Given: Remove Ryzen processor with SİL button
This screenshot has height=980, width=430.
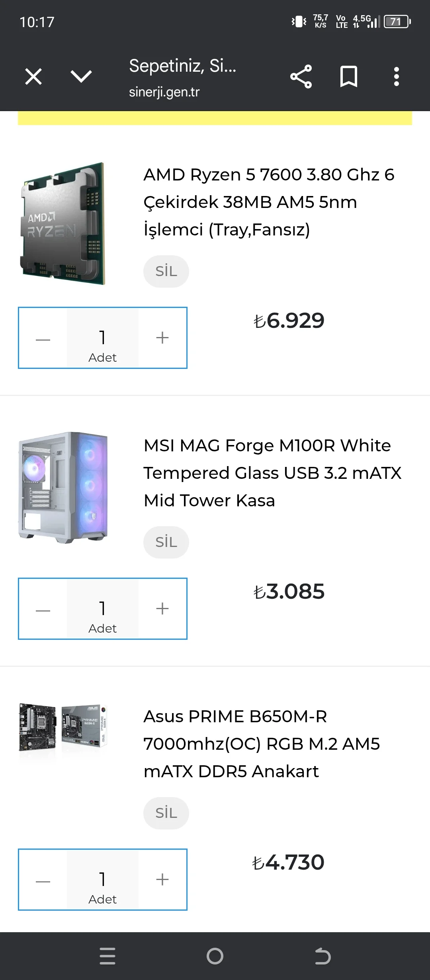Looking at the screenshot, I should tap(166, 271).
